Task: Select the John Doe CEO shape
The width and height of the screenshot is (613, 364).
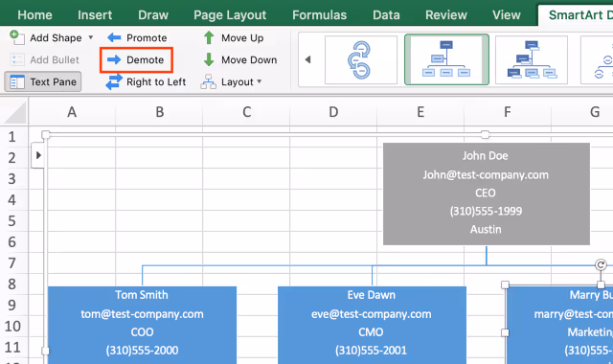Action: 487,193
